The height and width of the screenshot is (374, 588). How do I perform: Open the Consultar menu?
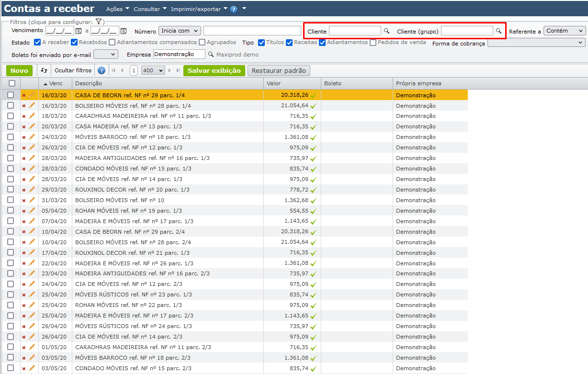click(x=150, y=9)
